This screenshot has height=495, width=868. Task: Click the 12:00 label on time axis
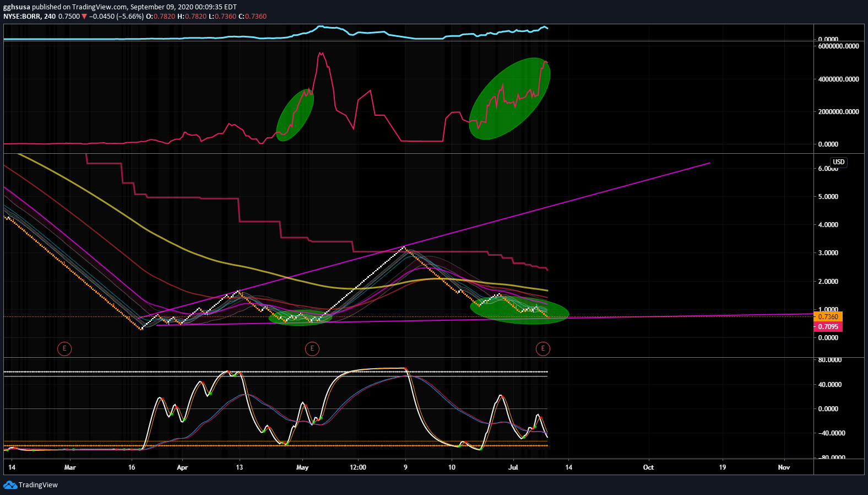(x=358, y=467)
